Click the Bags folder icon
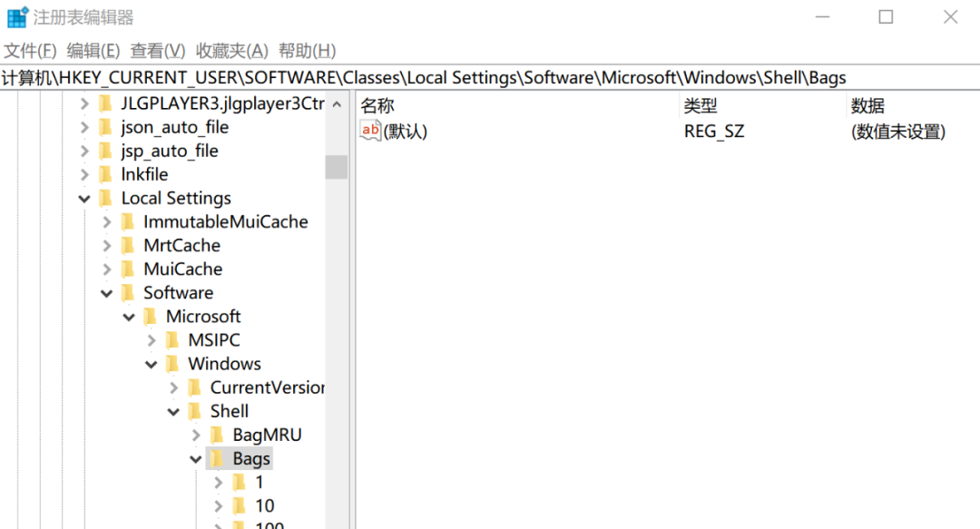The image size is (980, 529). (218, 458)
